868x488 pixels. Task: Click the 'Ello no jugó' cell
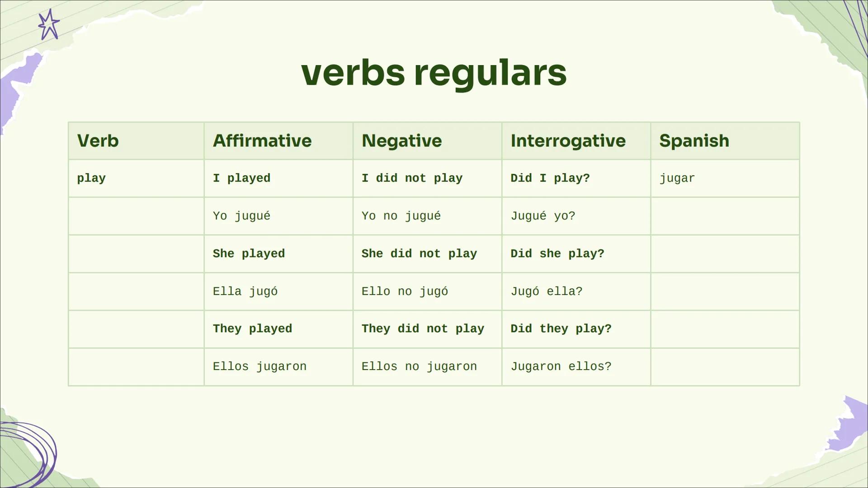[x=405, y=291]
